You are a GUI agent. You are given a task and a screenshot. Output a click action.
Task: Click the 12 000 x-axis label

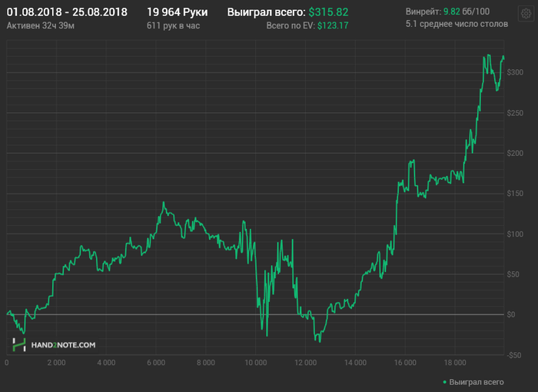tap(305, 363)
